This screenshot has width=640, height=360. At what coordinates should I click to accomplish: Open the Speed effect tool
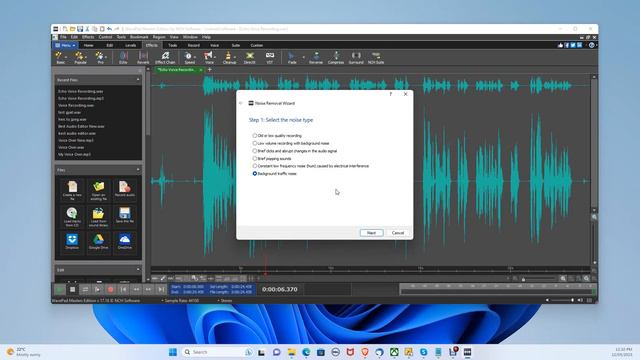click(189, 58)
